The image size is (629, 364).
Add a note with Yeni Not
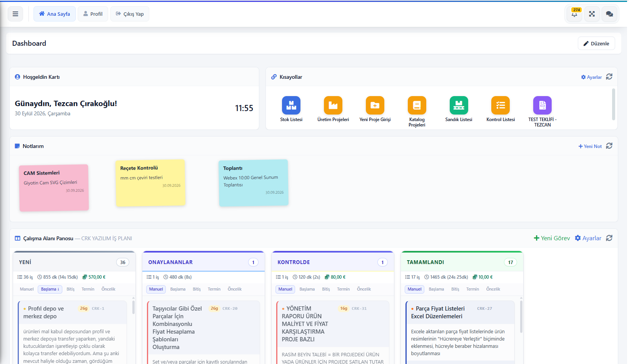tap(590, 146)
